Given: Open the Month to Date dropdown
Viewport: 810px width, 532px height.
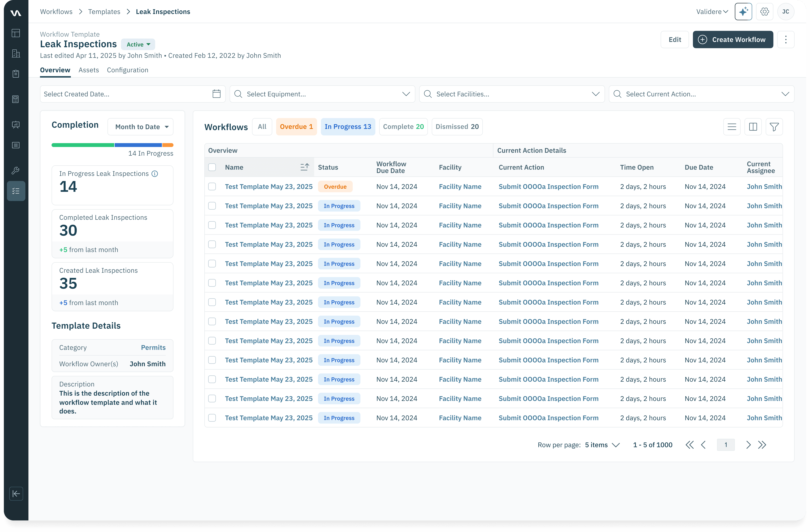Looking at the screenshot, I should click(141, 127).
